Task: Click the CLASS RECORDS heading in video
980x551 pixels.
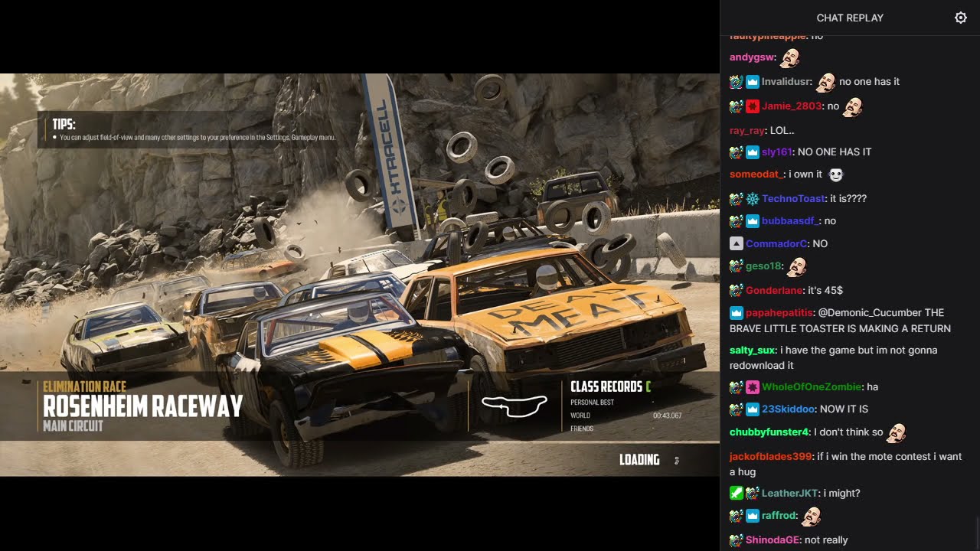Action: (x=606, y=386)
